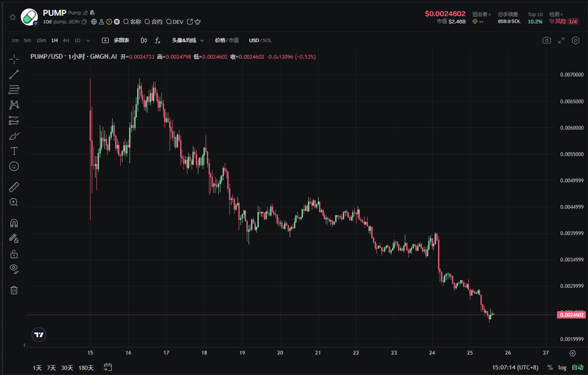Toggle percentage scale

coord(550,368)
